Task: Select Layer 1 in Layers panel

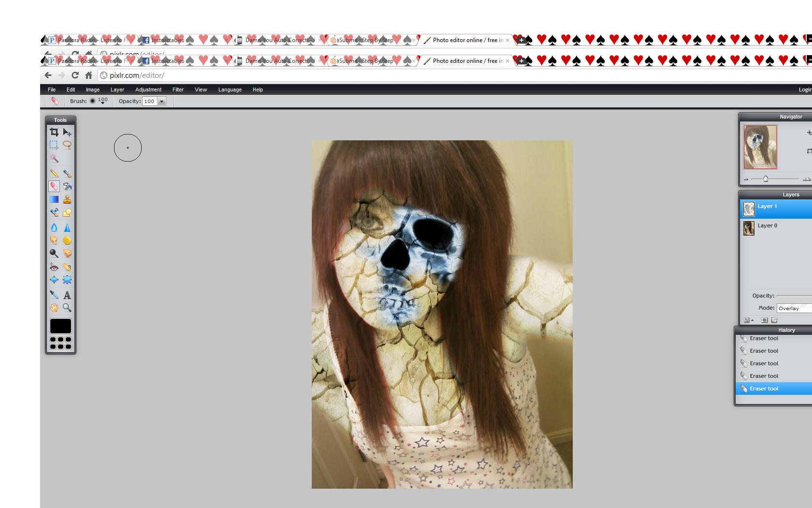Action: [776, 209]
